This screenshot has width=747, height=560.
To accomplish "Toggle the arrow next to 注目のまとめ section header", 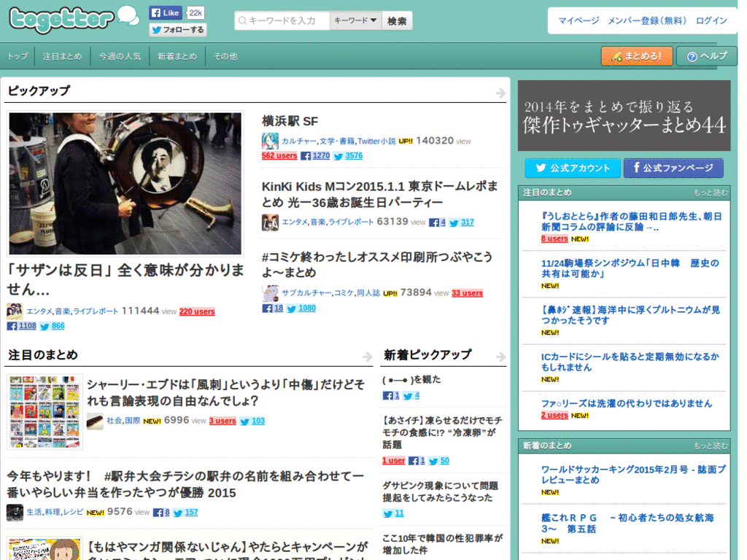I will point(367,355).
